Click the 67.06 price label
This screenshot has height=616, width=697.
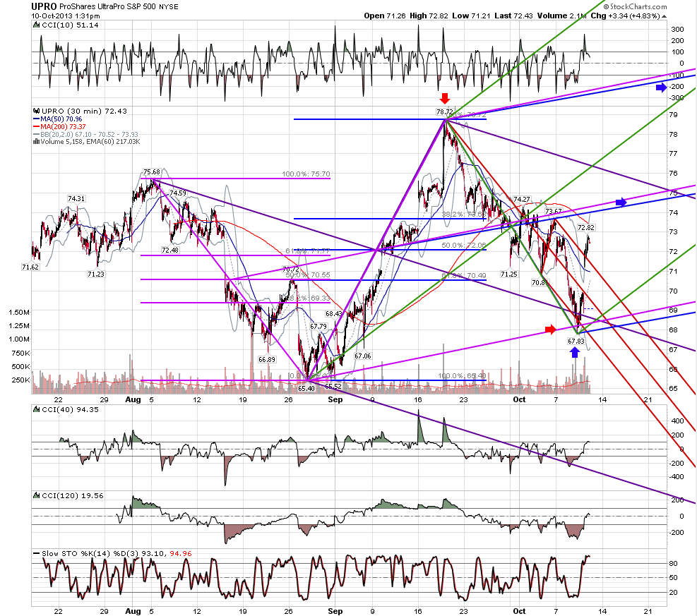(x=363, y=356)
